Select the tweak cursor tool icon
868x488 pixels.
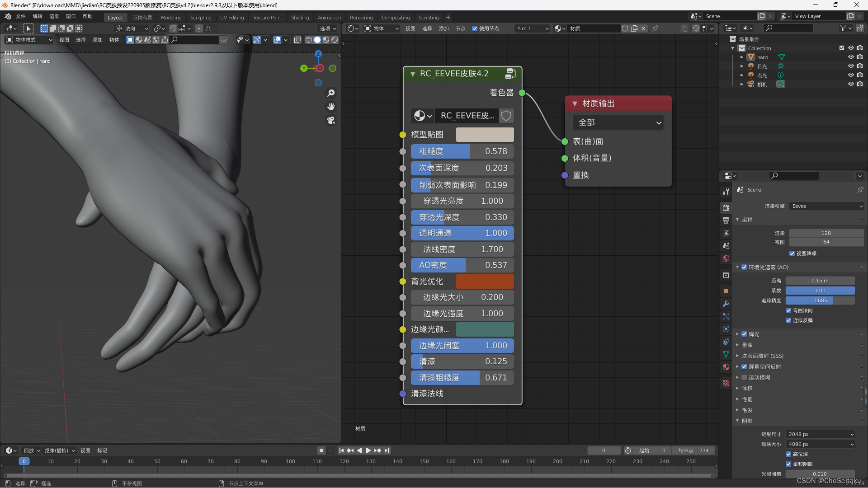pos(28,28)
